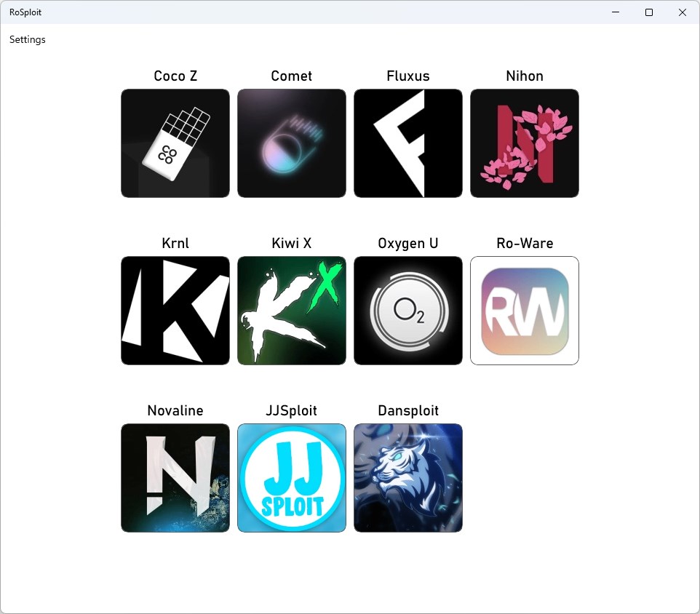The width and height of the screenshot is (700, 614).
Task: Open the Kiwi X green splatter icon
Action: [292, 311]
